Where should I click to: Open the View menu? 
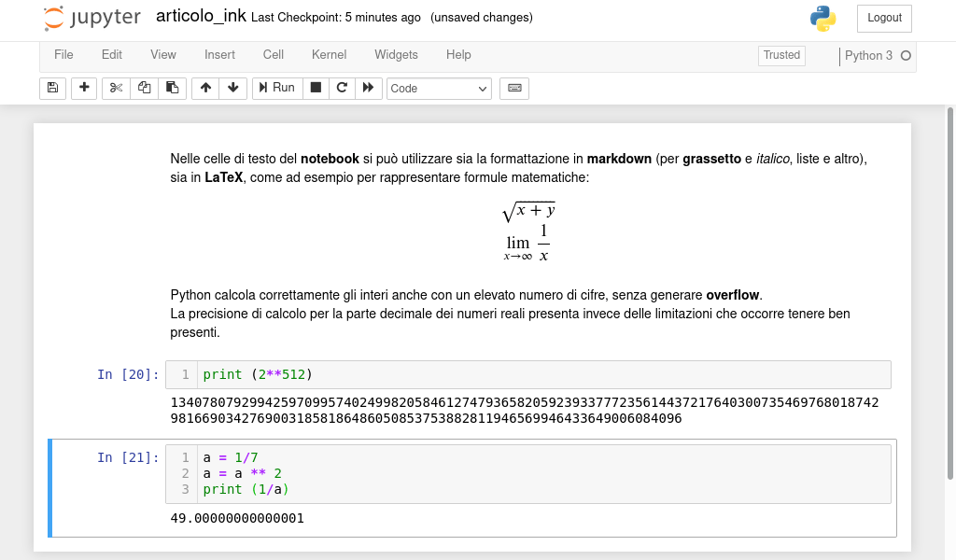tap(162, 55)
